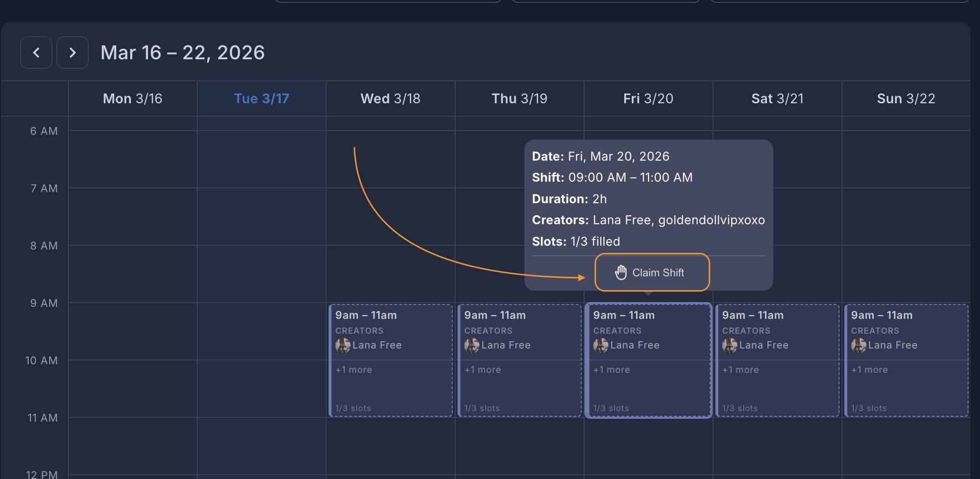Select the Mon 3/16 column header

(x=133, y=98)
